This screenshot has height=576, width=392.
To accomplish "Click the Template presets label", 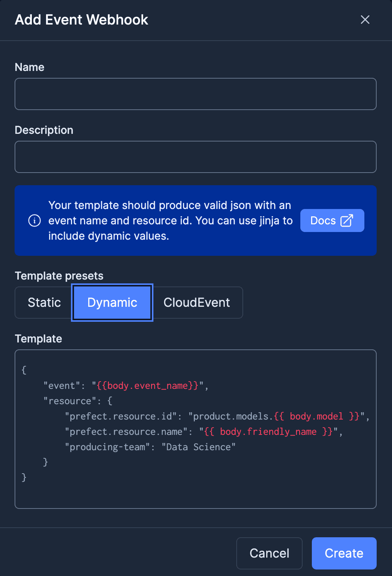I will pos(59,276).
